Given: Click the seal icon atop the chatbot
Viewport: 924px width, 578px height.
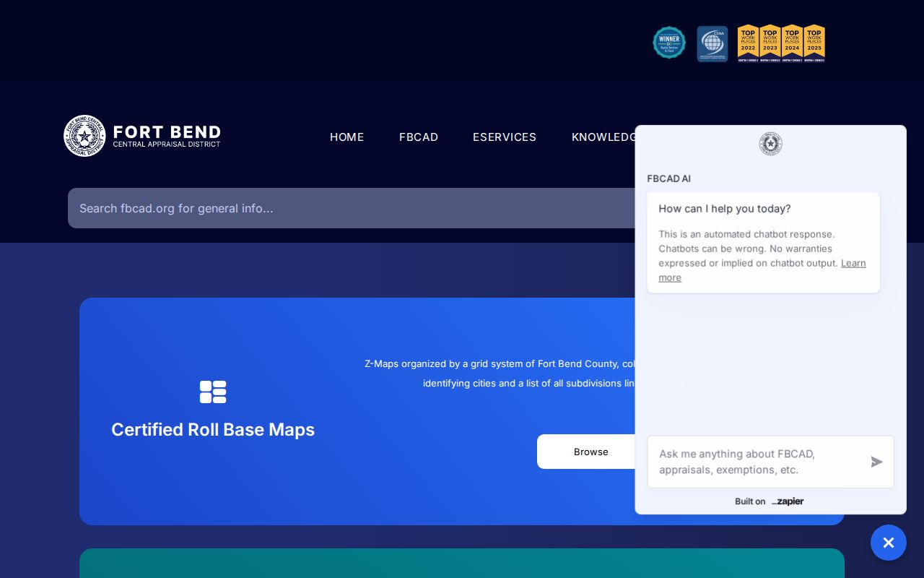Looking at the screenshot, I should coord(771,144).
